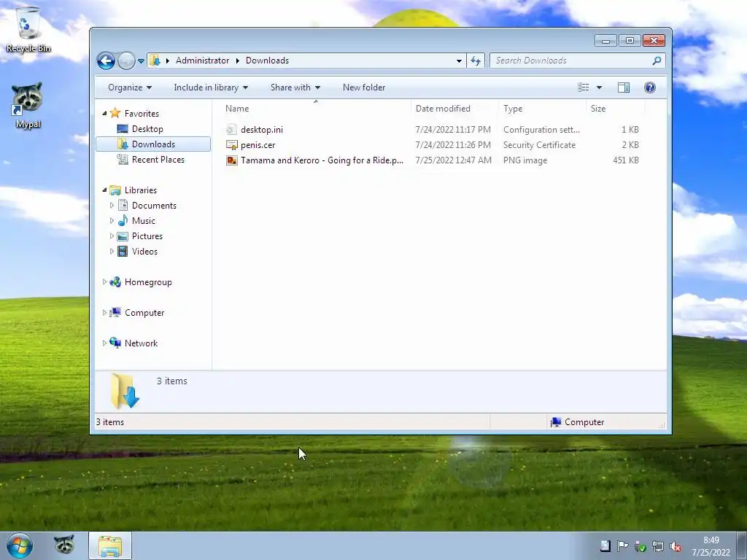The height and width of the screenshot is (560, 747).
Task: Open Recent Places under Favorites
Action: [x=158, y=160]
